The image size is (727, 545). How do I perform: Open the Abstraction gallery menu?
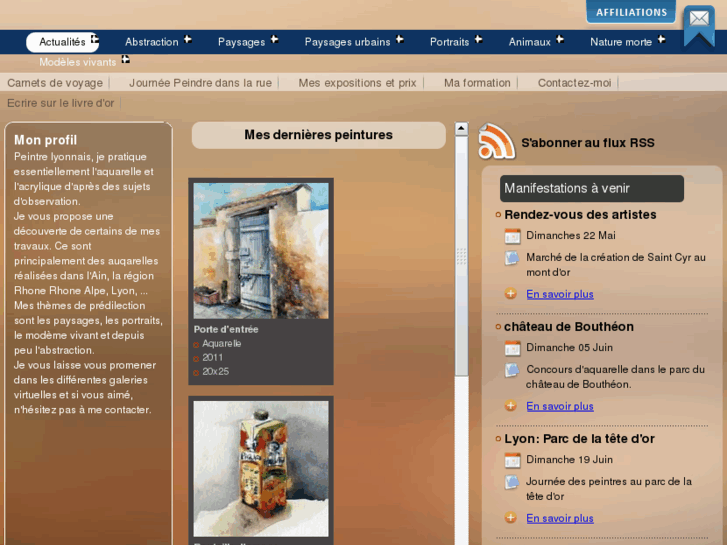pos(152,42)
